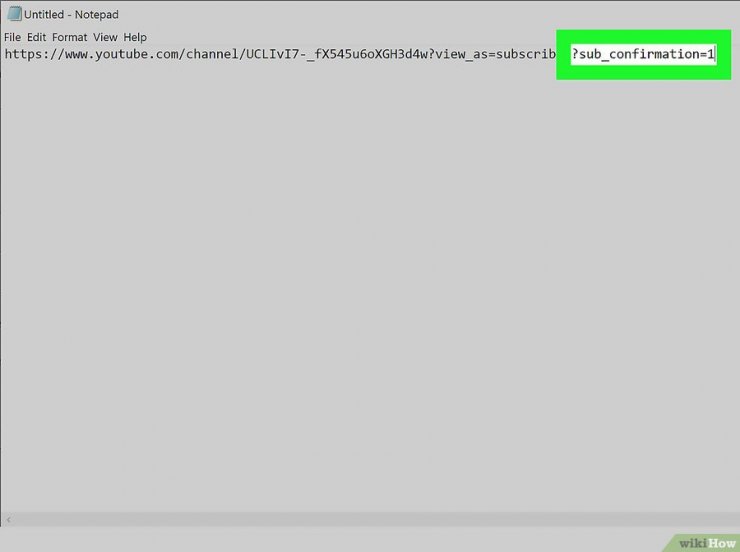
Task: Open the Format menu
Action: [x=69, y=37]
